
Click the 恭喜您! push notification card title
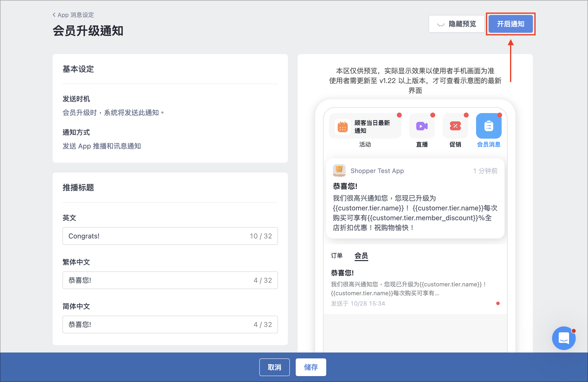pyautogui.click(x=345, y=186)
